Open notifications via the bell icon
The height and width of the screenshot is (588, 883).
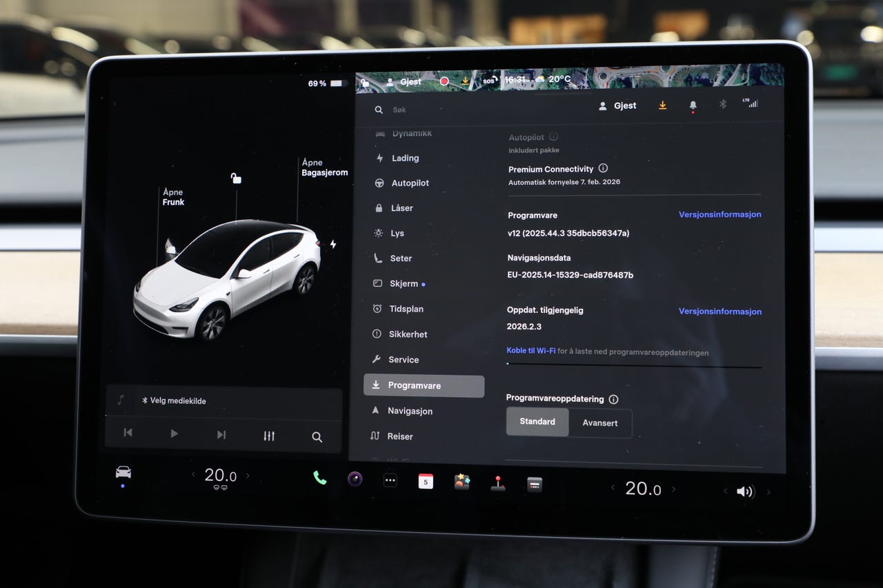click(x=693, y=105)
